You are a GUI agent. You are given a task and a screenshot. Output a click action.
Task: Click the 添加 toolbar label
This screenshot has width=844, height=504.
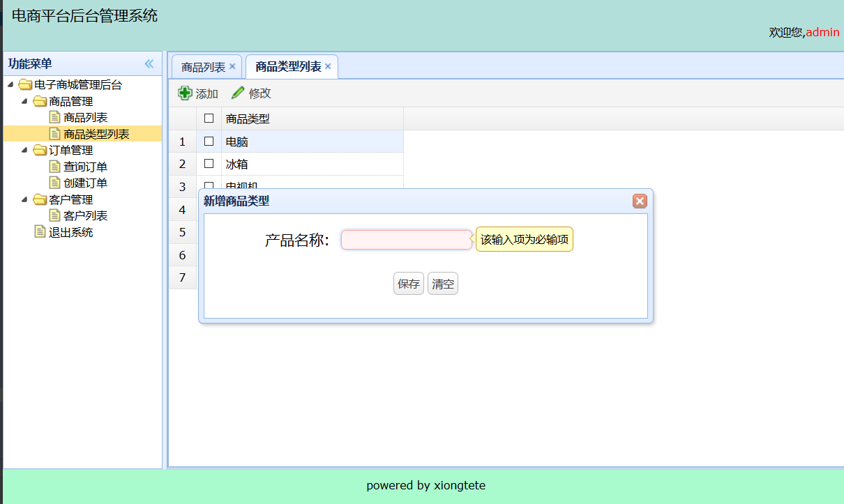click(x=206, y=93)
